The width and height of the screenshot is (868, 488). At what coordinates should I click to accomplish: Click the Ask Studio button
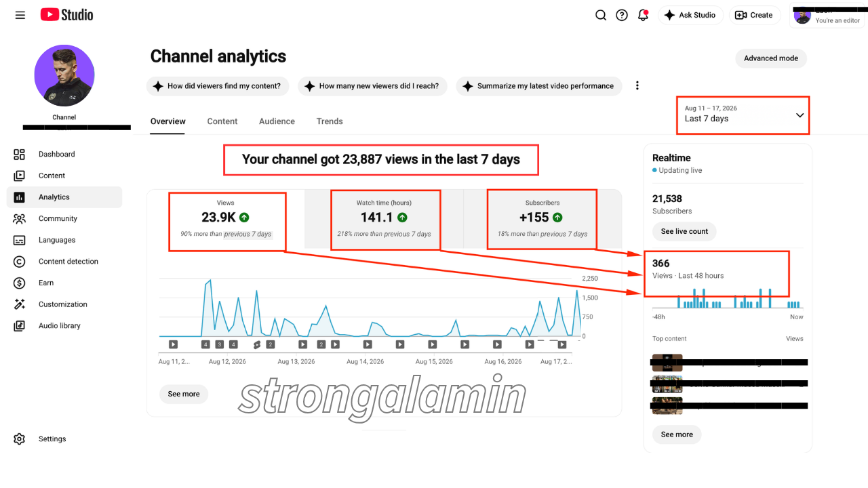pos(690,15)
